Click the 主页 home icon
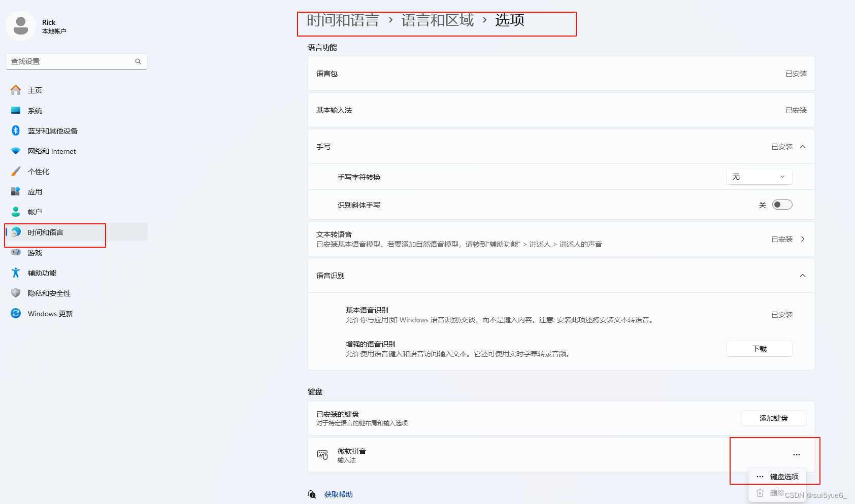Viewport: 855px width, 504px height. (x=16, y=90)
